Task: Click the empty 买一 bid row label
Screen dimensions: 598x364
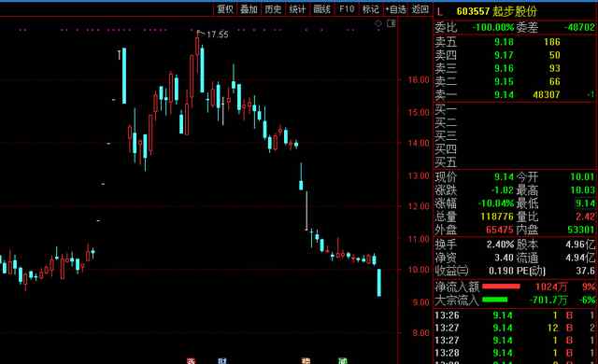Action: 446,110
